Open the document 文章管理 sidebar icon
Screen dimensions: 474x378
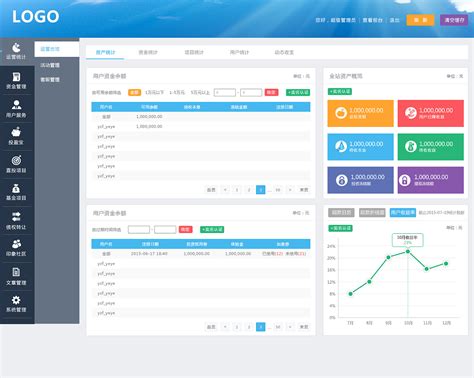click(x=16, y=276)
